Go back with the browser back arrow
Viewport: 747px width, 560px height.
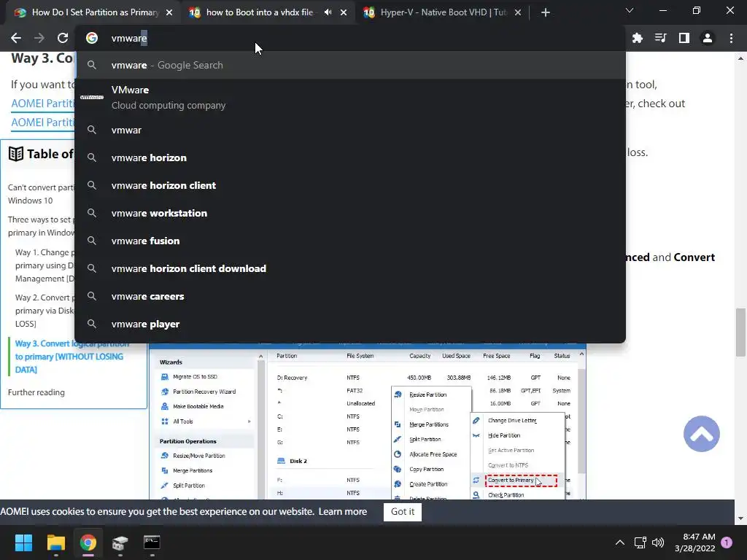pos(16,38)
